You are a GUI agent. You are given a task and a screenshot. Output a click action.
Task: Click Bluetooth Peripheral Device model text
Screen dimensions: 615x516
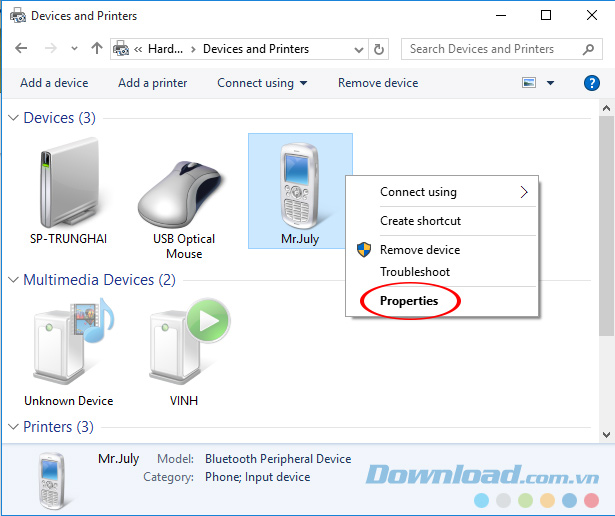click(x=278, y=459)
